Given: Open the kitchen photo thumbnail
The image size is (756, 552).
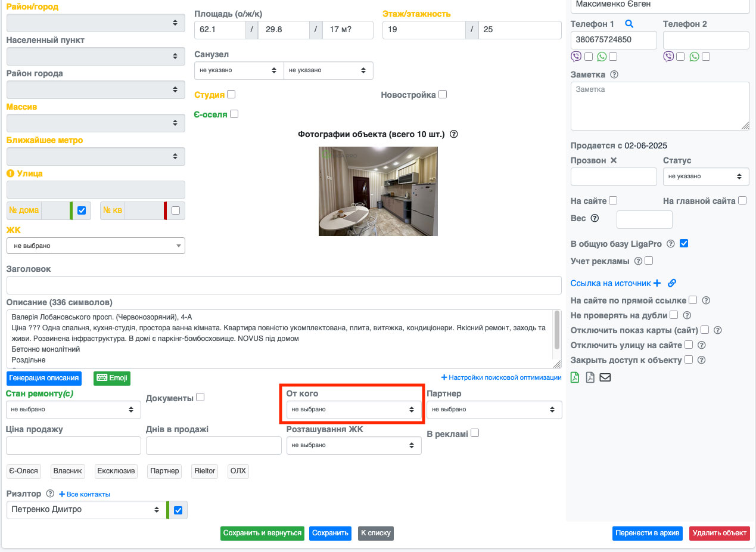Looking at the screenshot, I should tap(378, 191).
